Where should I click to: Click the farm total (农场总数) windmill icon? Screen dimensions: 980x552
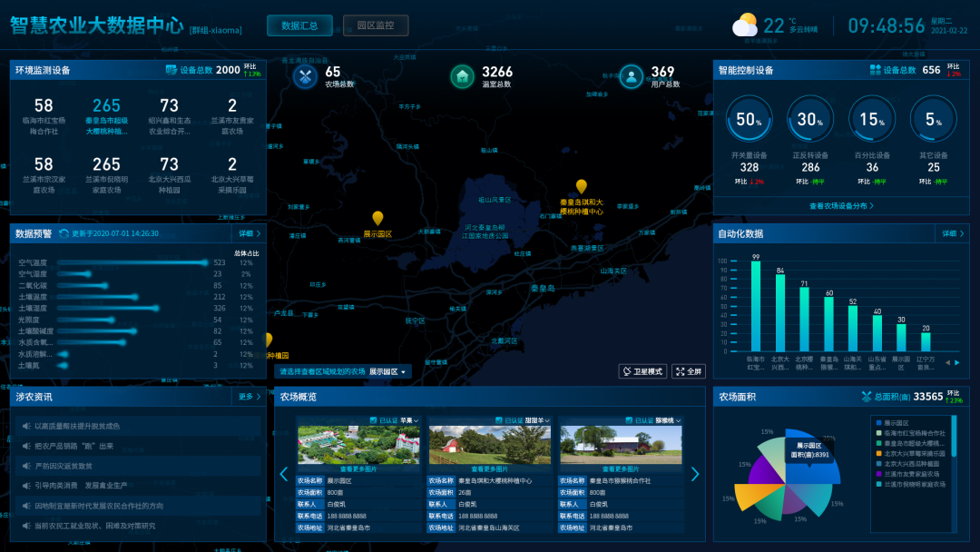(305, 77)
